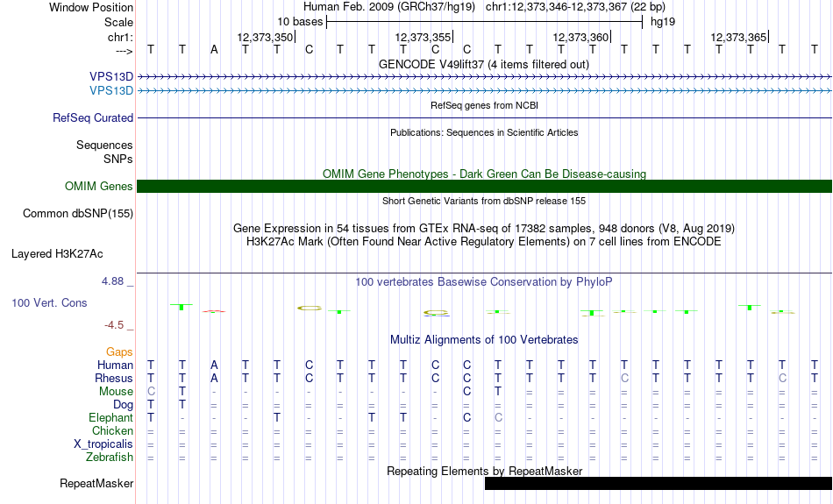
Task: Click the hg19 label beside the scale bar
Action: tap(663, 22)
